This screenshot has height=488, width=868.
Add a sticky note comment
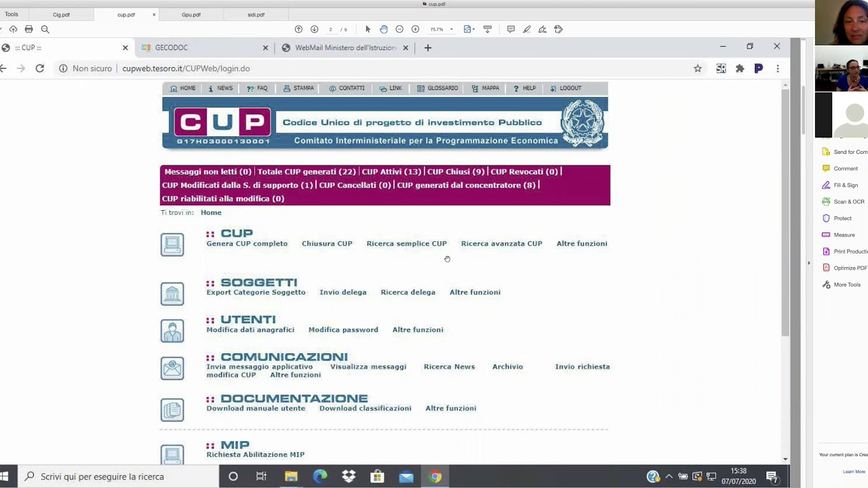[511, 29]
